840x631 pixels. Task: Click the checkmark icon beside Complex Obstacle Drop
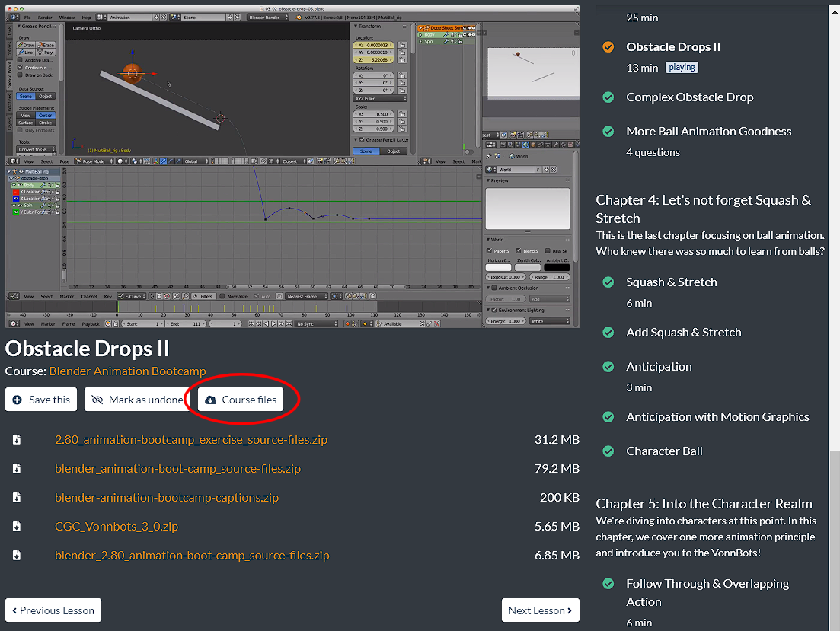point(608,97)
